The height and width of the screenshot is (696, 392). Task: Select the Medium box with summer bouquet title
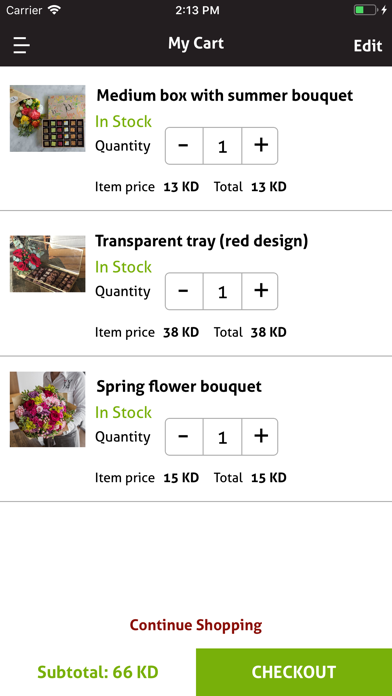(x=225, y=95)
